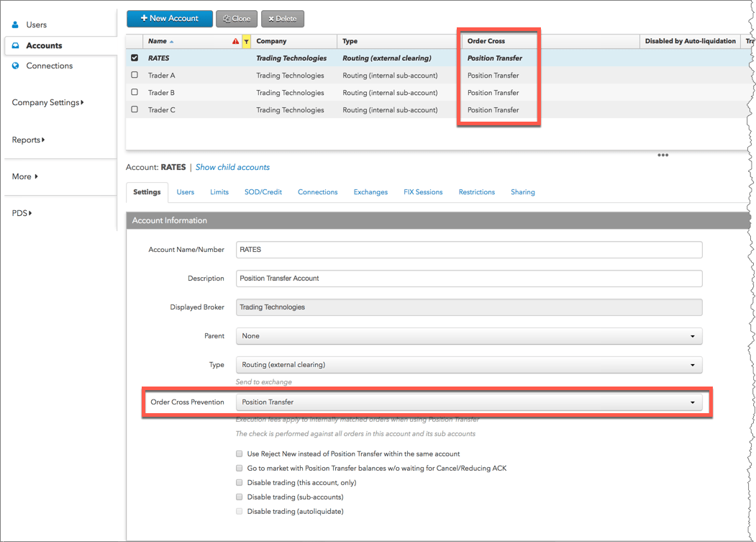Select the Trader C name cell
The width and height of the screenshot is (756, 542).
pos(162,110)
